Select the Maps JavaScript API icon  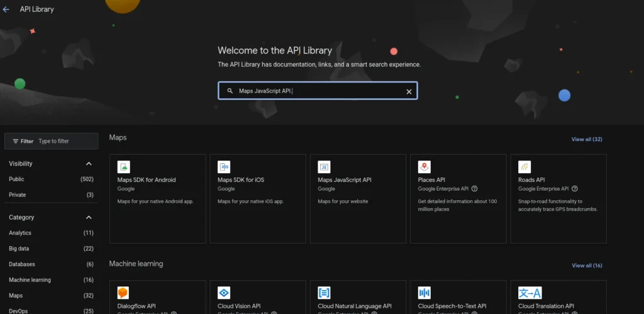pos(324,167)
